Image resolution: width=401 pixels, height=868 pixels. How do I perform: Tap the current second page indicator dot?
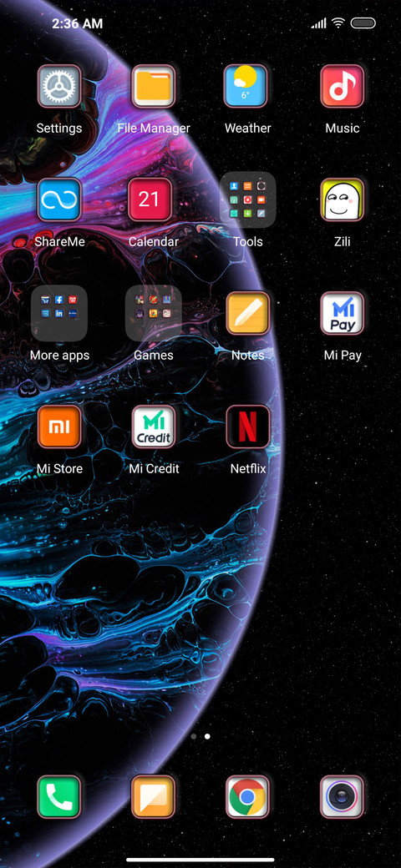tap(207, 737)
